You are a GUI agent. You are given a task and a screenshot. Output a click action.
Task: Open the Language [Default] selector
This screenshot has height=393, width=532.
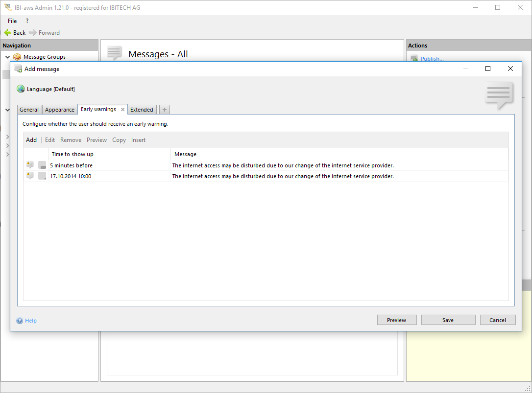click(x=50, y=89)
